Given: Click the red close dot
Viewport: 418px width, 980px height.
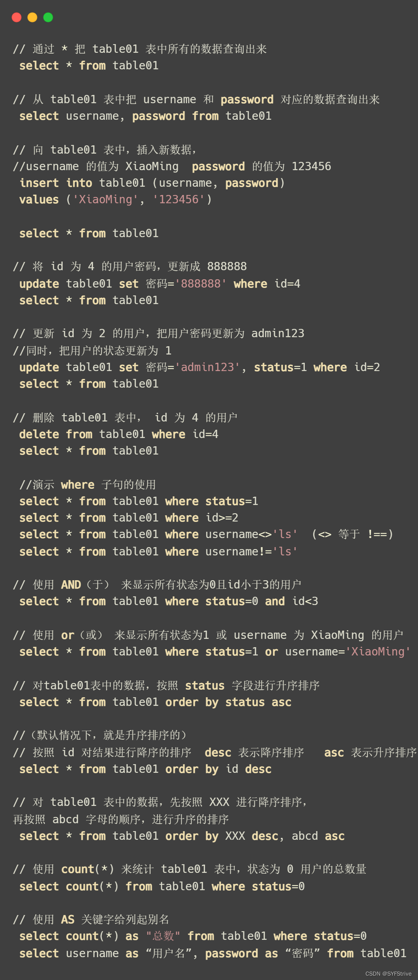Looking at the screenshot, I should [x=17, y=17].
